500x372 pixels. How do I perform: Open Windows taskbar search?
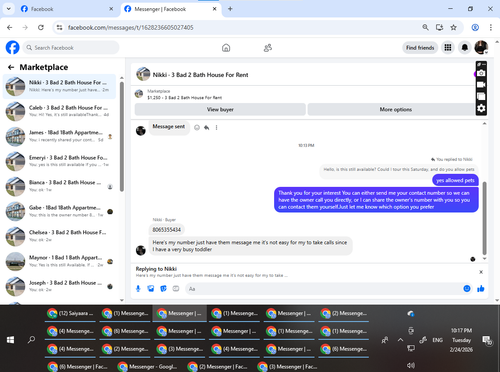31,340
